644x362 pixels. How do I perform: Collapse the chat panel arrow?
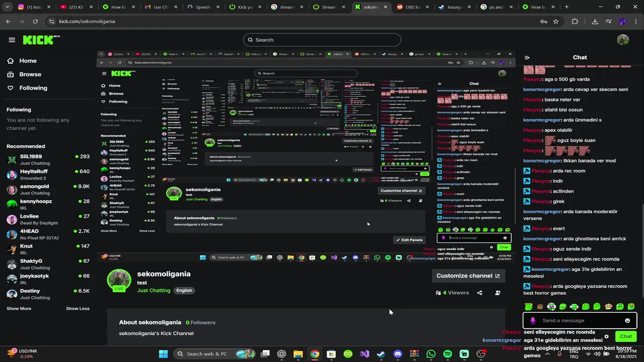527,58
